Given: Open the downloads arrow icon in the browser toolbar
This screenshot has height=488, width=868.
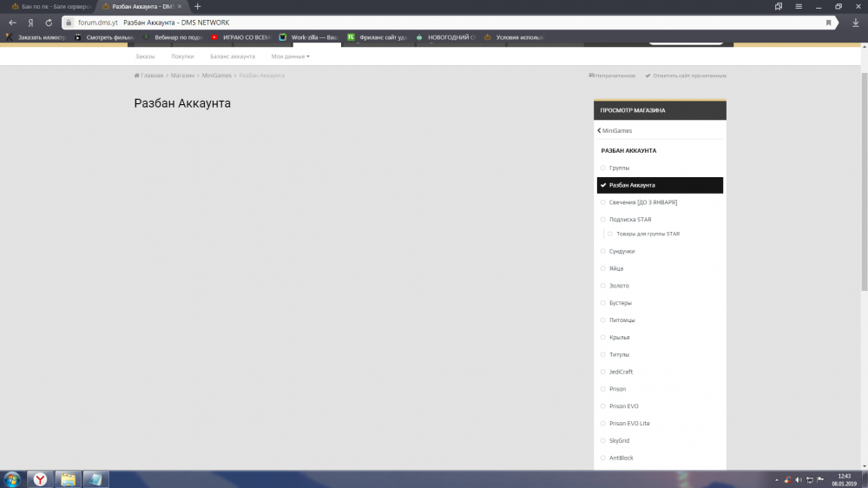Looking at the screenshot, I should (x=856, y=23).
